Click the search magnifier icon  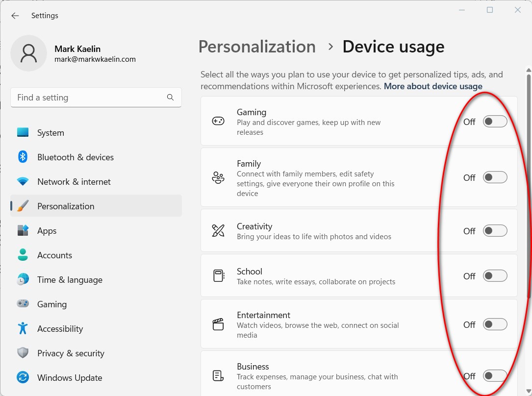(170, 98)
